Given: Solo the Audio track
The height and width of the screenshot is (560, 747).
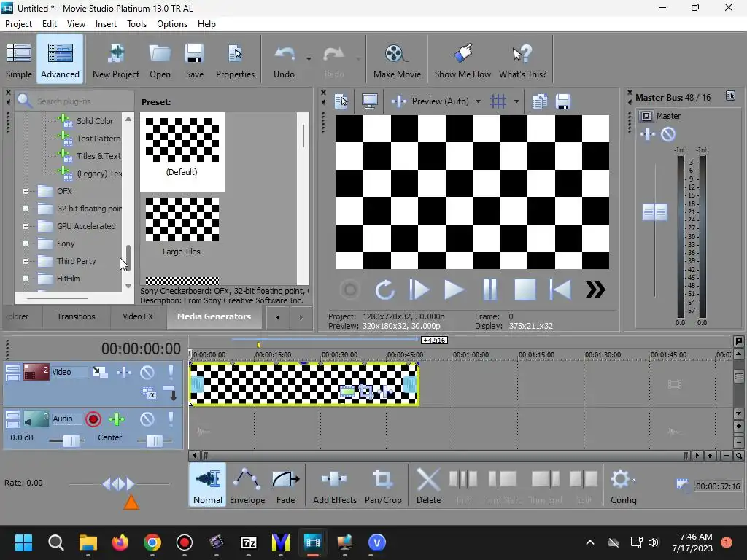Looking at the screenshot, I should tap(171, 419).
